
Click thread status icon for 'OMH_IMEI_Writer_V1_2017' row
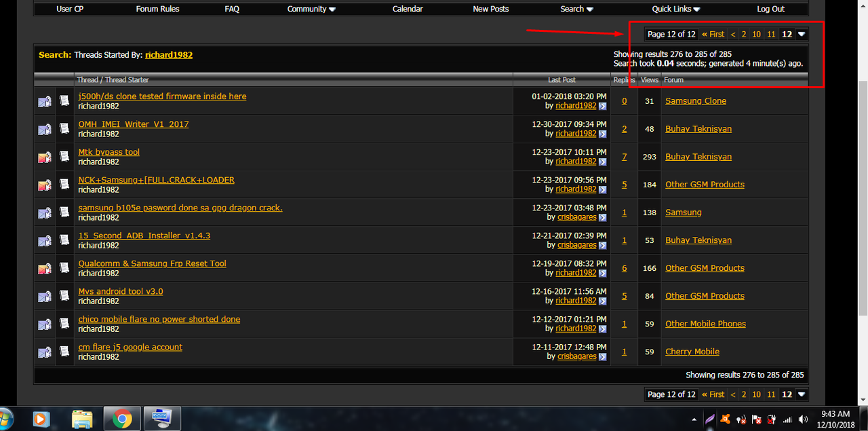[45, 129]
